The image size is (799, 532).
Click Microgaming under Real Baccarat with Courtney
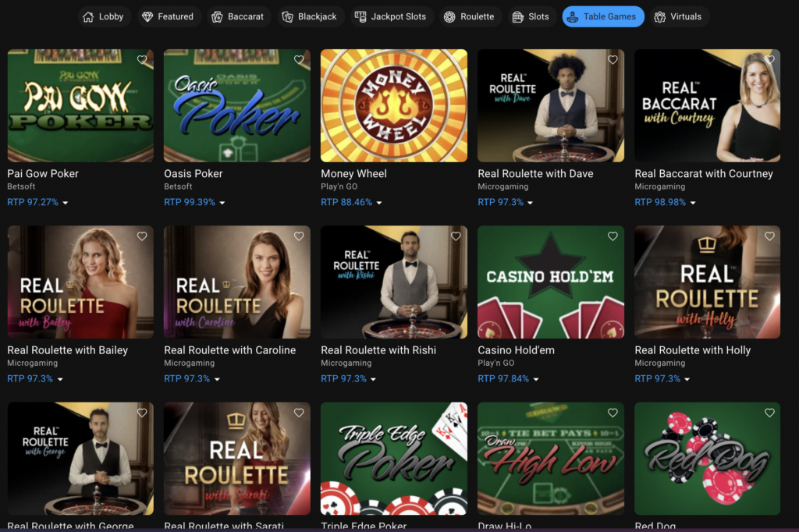(x=660, y=186)
